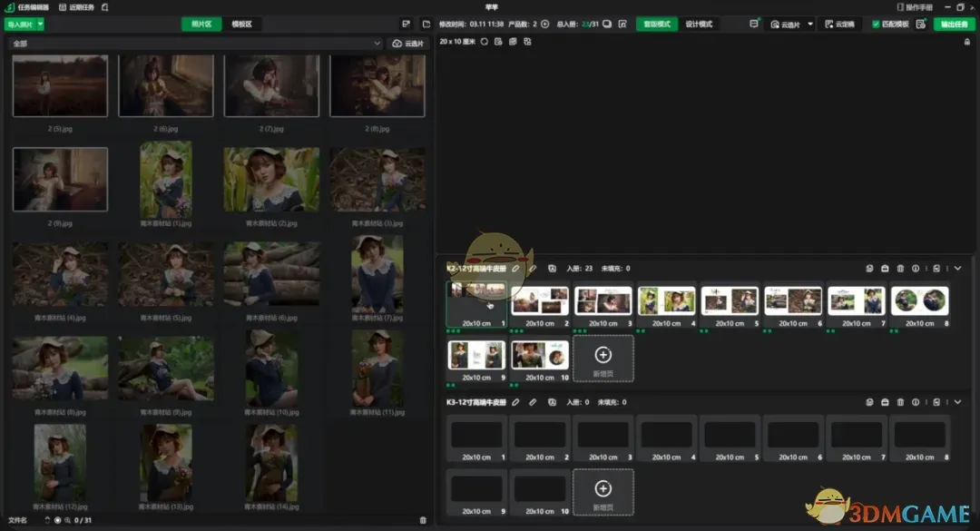Click the lock icon at canvas top right
980x531 pixels.
[967, 42]
